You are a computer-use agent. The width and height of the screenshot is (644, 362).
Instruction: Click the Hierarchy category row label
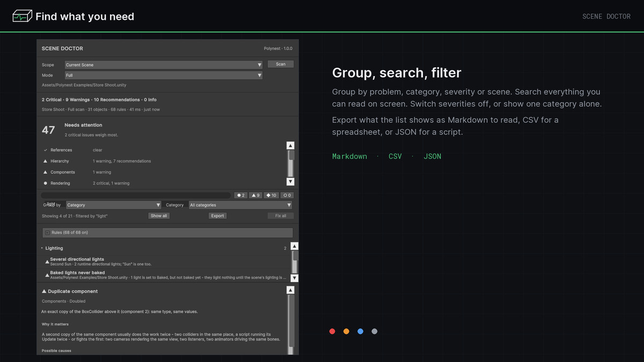point(60,161)
